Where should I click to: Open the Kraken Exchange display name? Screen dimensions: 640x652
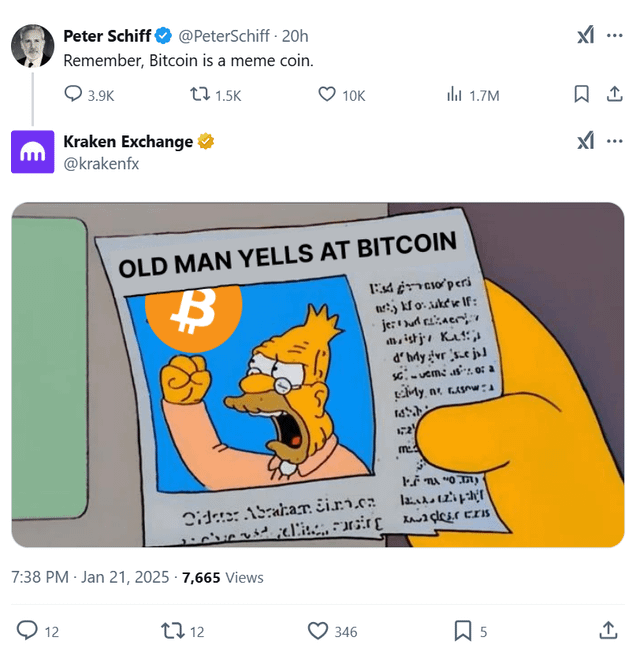[x=128, y=142]
